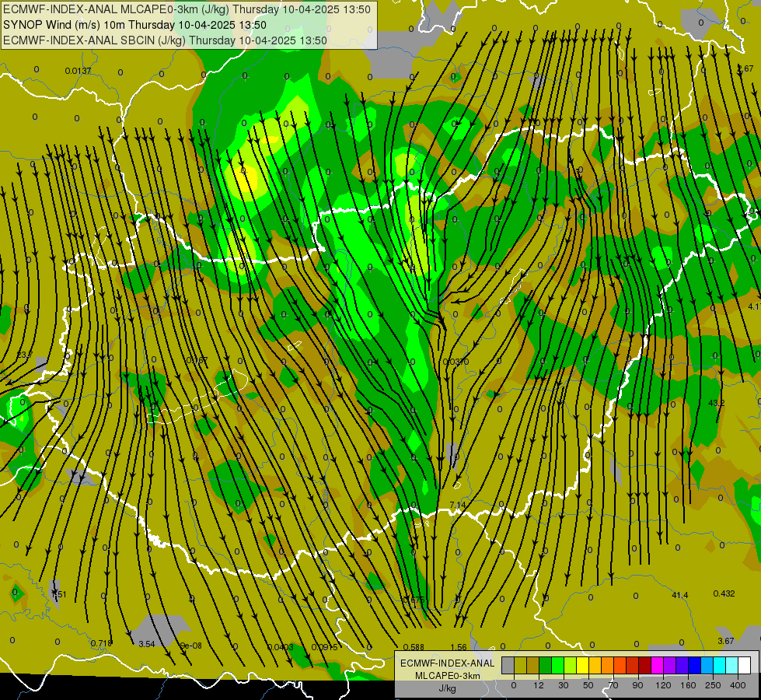Screen dimensions: 761x700
Task: Click the map value 1.51
Action: coord(59,594)
